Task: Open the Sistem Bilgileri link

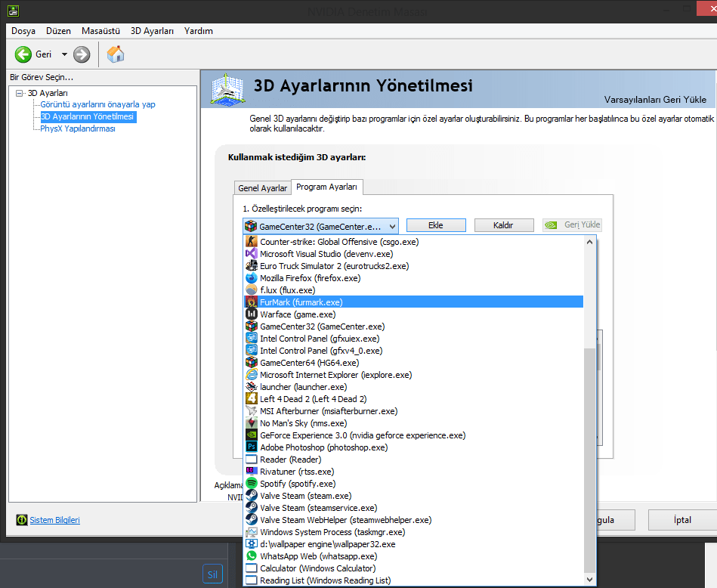Action: pyautogui.click(x=55, y=520)
